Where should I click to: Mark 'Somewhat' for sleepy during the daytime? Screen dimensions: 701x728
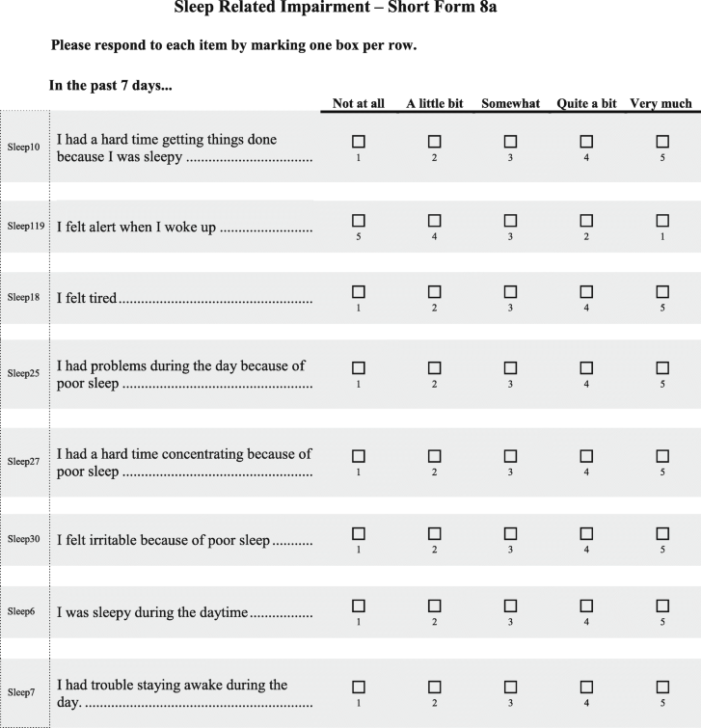[x=510, y=606]
